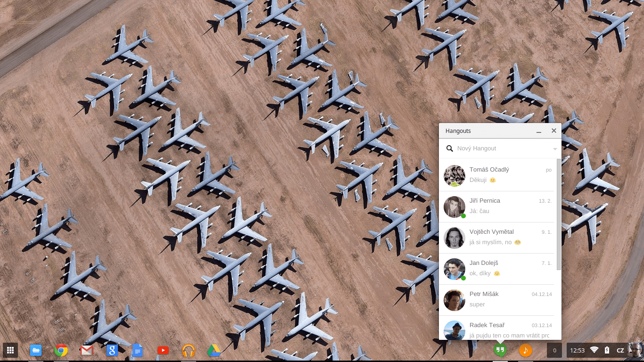Click the 'Já: čau' message preview
This screenshot has width=644, height=362.
pyautogui.click(x=479, y=211)
